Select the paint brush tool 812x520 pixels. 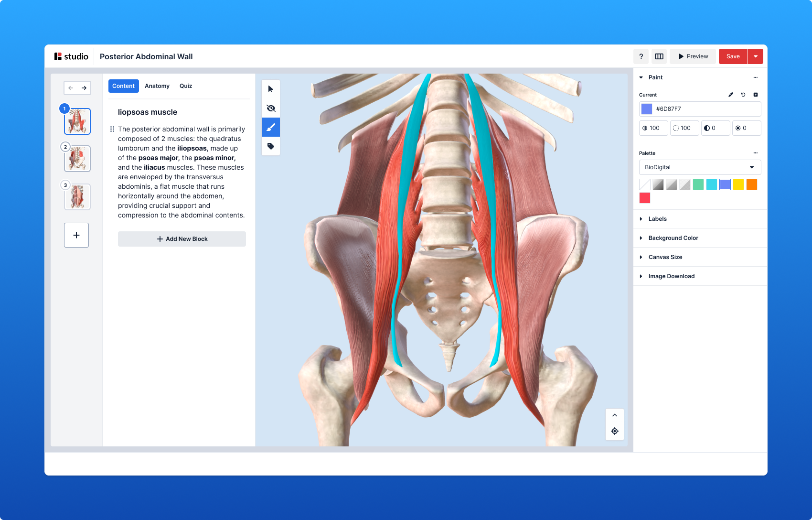pyautogui.click(x=271, y=128)
